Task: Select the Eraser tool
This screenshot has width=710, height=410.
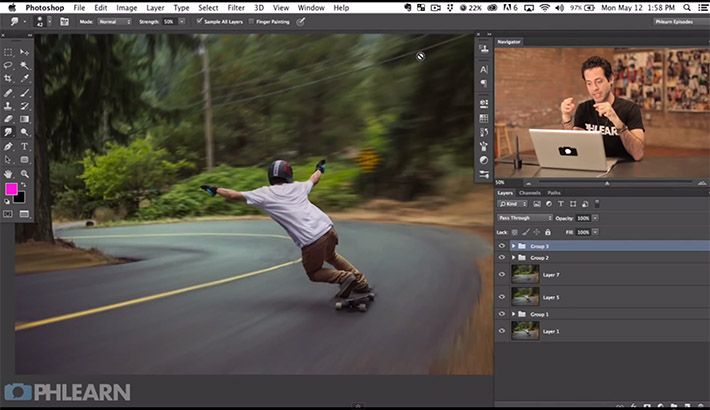Action: (8, 119)
